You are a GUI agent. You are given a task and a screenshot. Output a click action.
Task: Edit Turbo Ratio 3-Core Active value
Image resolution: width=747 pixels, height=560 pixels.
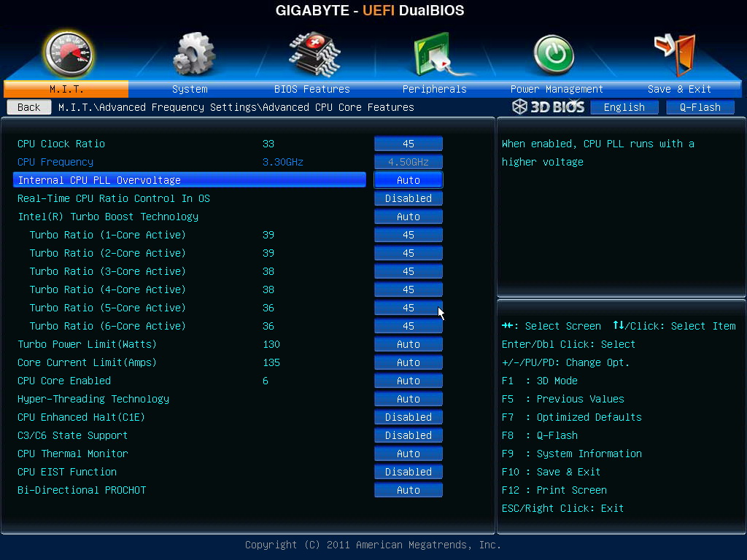click(x=409, y=271)
